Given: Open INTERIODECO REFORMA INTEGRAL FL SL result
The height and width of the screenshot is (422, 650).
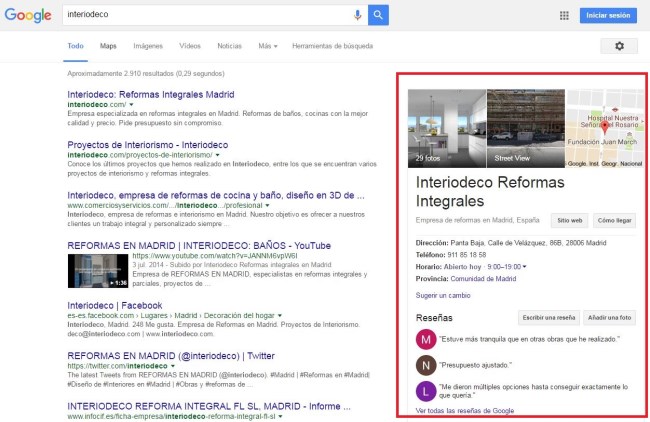Looking at the screenshot, I should click(209, 406).
